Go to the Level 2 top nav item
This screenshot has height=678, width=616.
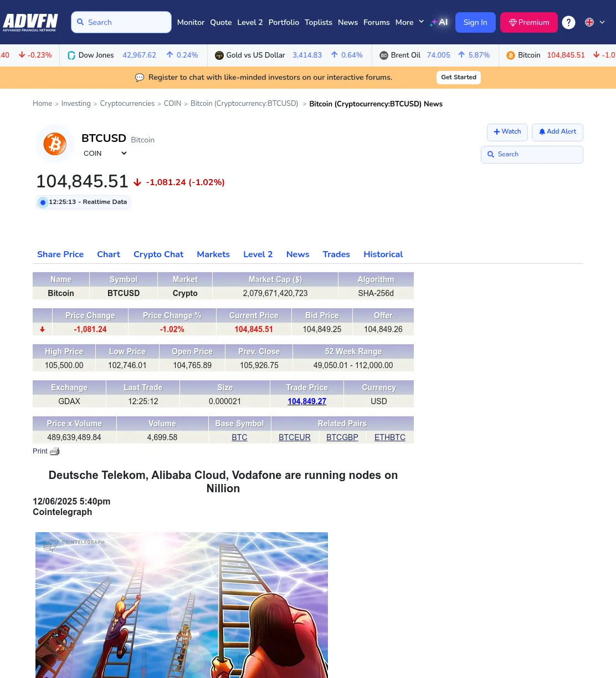click(x=250, y=22)
